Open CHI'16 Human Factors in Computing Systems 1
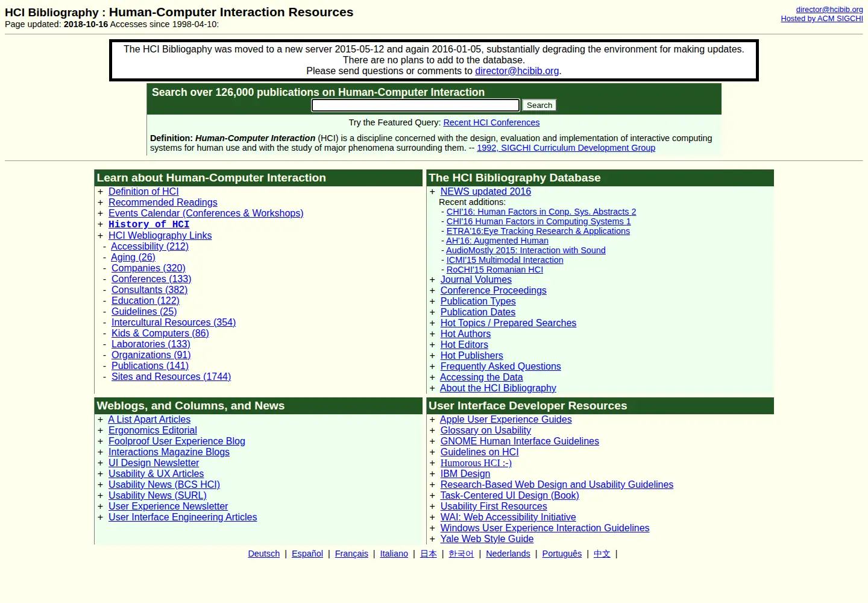Viewport: 868px width, 603px height. coord(538,221)
